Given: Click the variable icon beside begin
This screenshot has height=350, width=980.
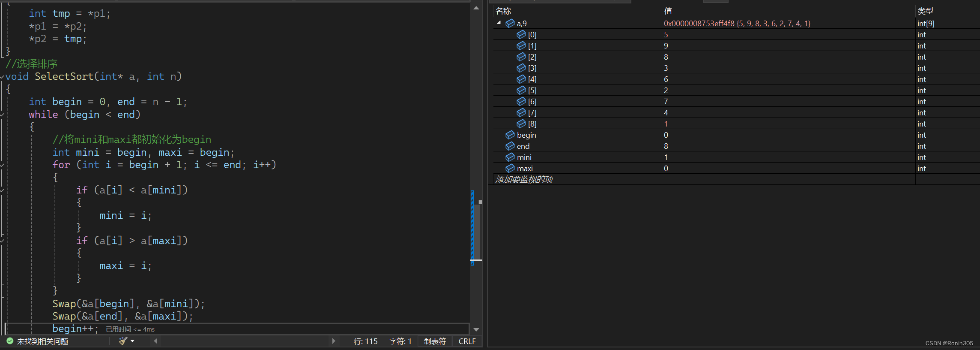Looking at the screenshot, I should click(x=510, y=135).
